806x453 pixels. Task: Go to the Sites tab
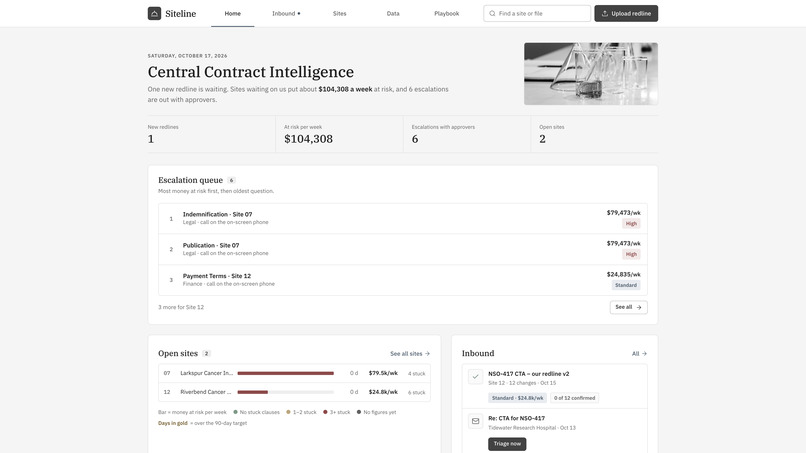339,13
